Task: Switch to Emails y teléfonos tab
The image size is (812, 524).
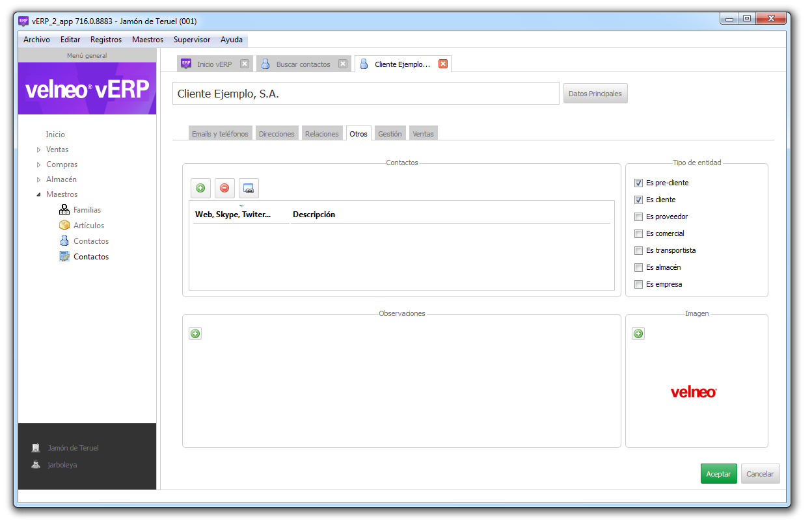Action: click(220, 134)
